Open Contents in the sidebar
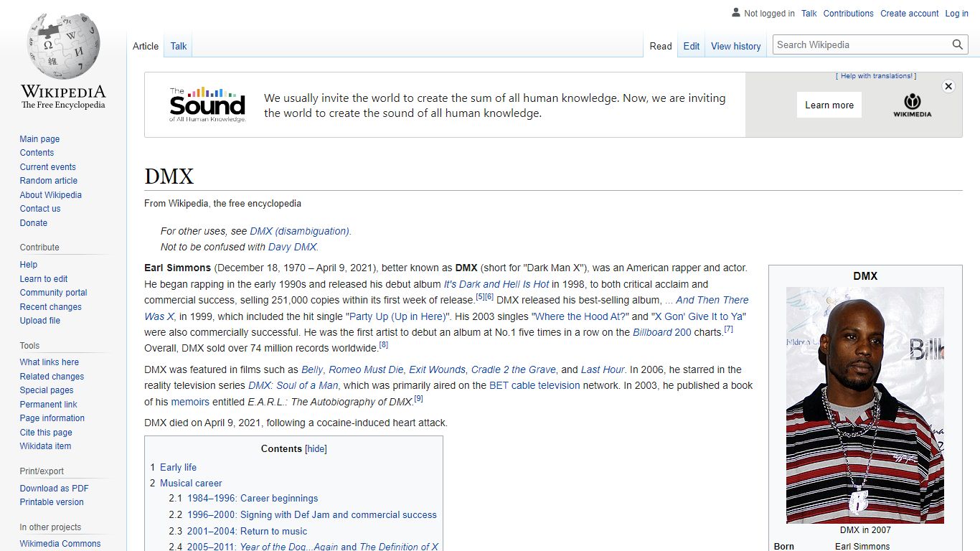 [x=37, y=153]
